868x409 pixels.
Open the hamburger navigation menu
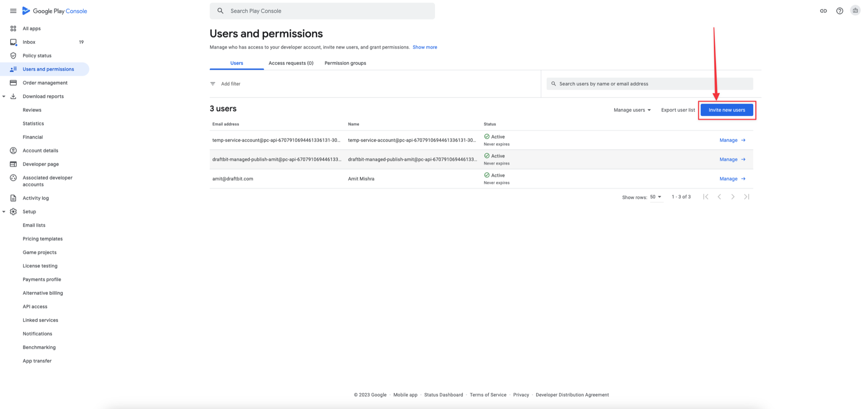click(x=13, y=11)
